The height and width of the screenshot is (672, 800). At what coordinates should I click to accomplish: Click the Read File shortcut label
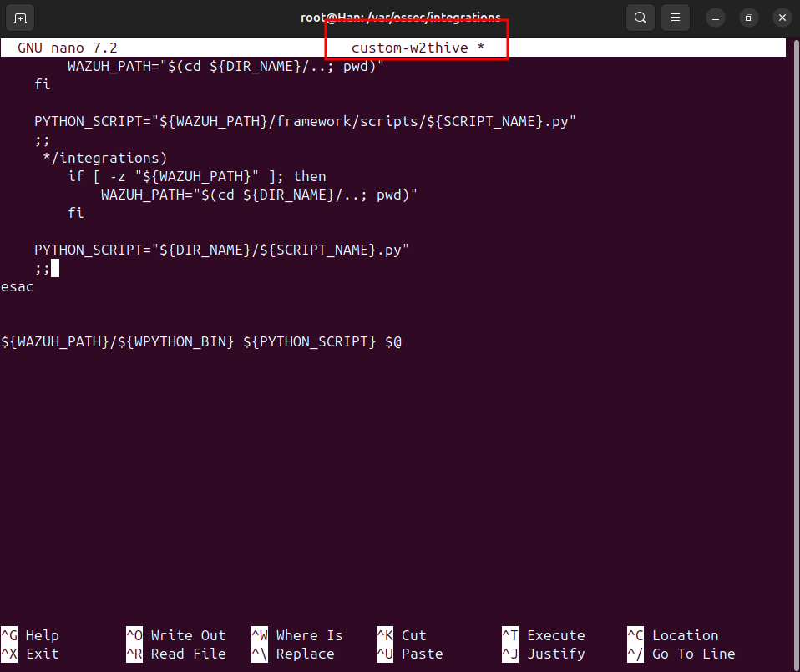tap(188, 654)
